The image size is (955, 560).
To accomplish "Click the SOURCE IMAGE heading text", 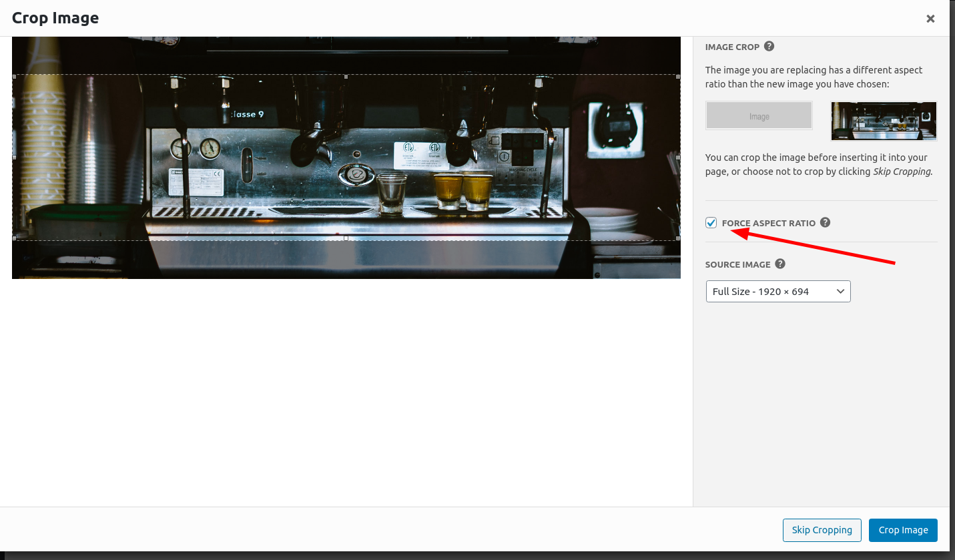I will coord(738,264).
